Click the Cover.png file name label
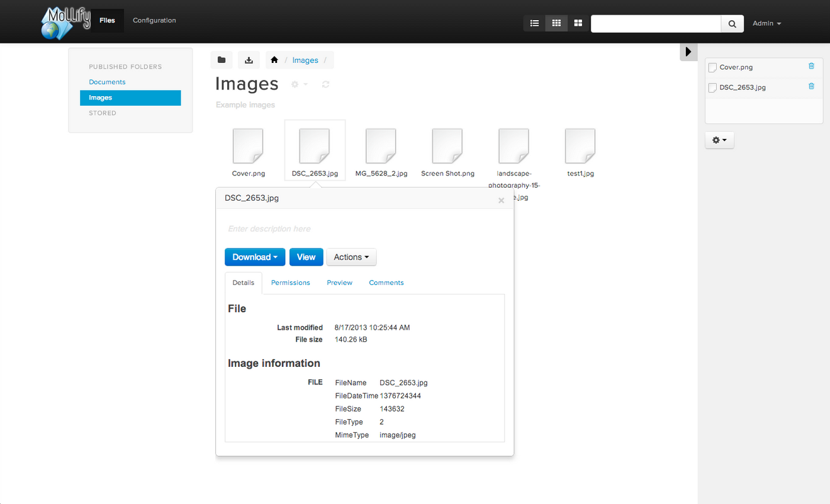This screenshot has height=504, width=830. click(249, 173)
